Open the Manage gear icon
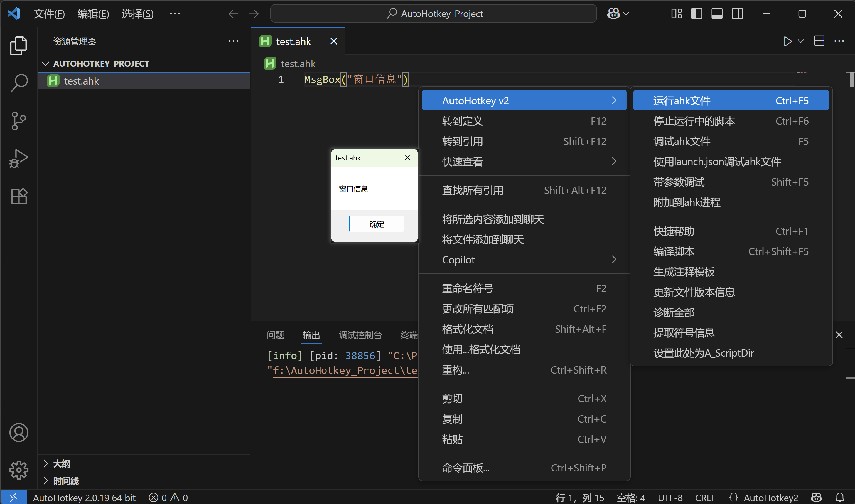The width and height of the screenshot is (855, 504). click(19, 470)
